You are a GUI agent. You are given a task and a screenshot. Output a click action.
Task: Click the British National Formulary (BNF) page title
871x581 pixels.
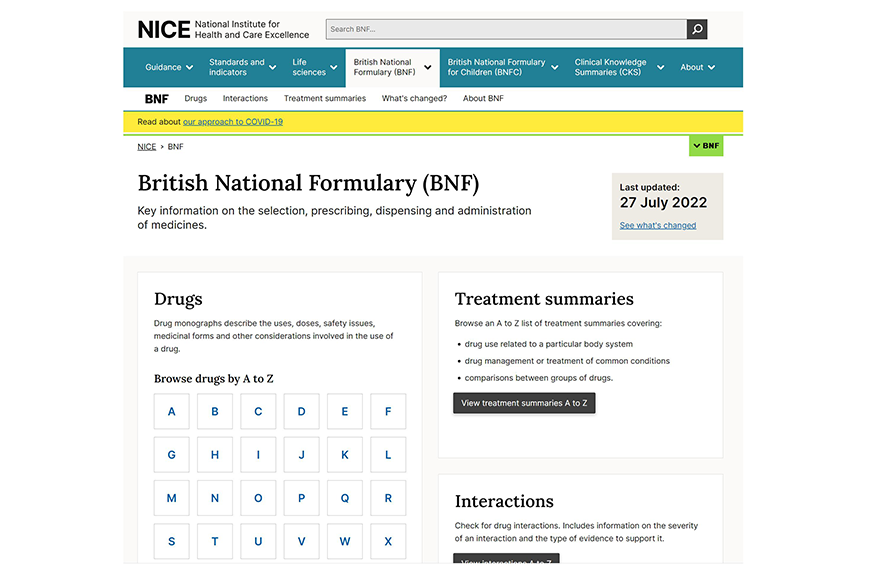pyautogui.click(x=308, y=183)
